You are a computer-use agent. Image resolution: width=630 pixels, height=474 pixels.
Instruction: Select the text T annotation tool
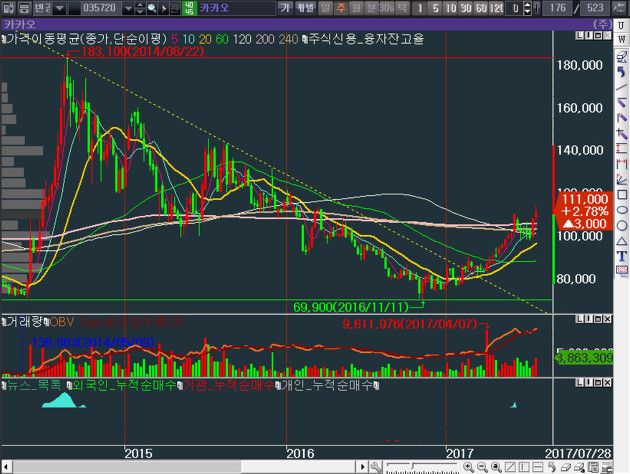click(x=622, y=255)
